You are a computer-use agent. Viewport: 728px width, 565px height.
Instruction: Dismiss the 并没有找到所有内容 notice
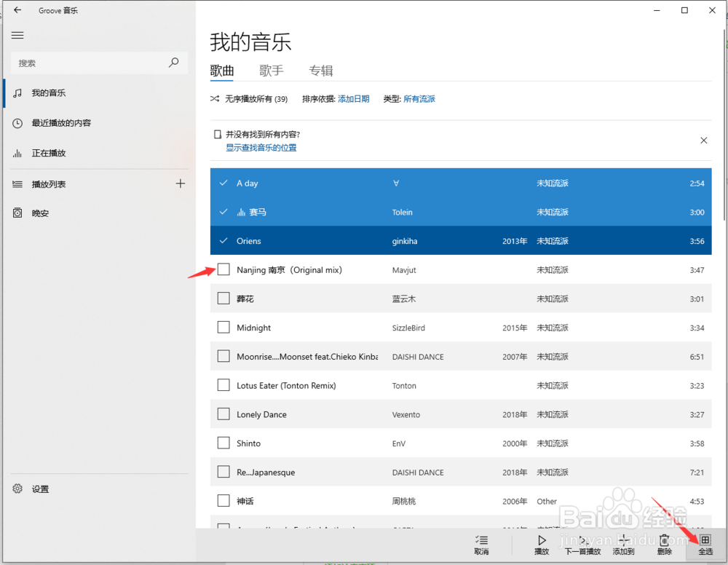pyautogui.click(x=703, y=141)
